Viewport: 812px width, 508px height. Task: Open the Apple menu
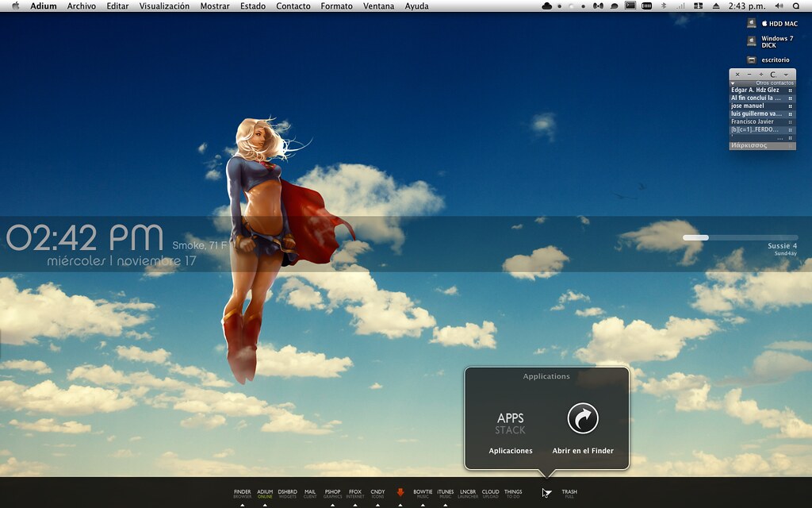coord(16,6)
